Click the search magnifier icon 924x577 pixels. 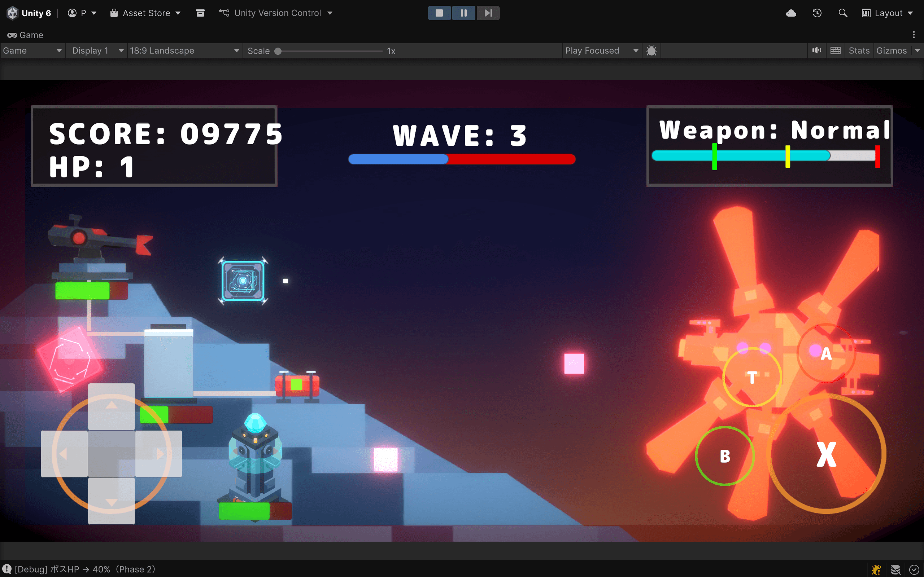(x=843, y=13)
